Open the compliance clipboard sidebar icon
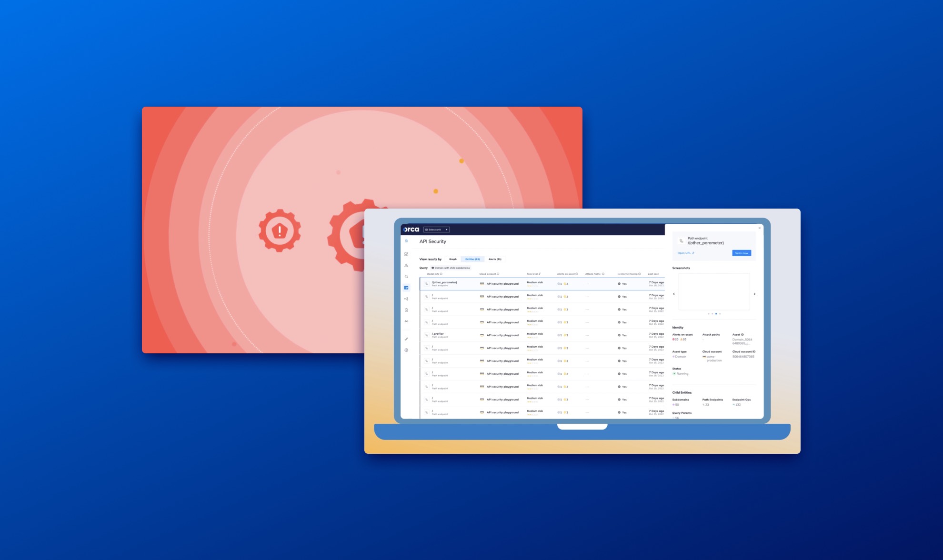Screen dimensions: 943x560 tap(406, 310)
